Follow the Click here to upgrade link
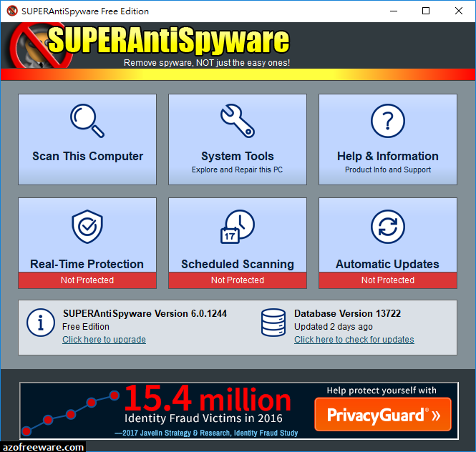This screenshot has width=476, height=452. click(104, 340)
